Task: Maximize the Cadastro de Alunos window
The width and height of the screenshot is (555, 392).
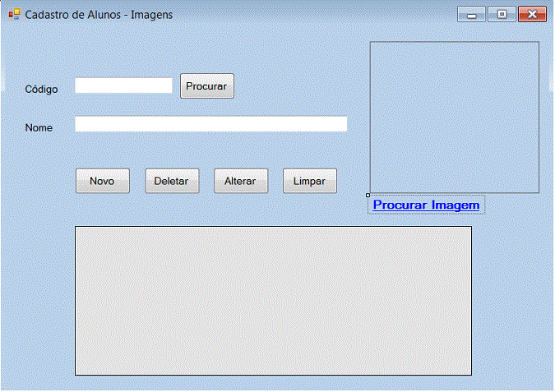Action: 502,15
